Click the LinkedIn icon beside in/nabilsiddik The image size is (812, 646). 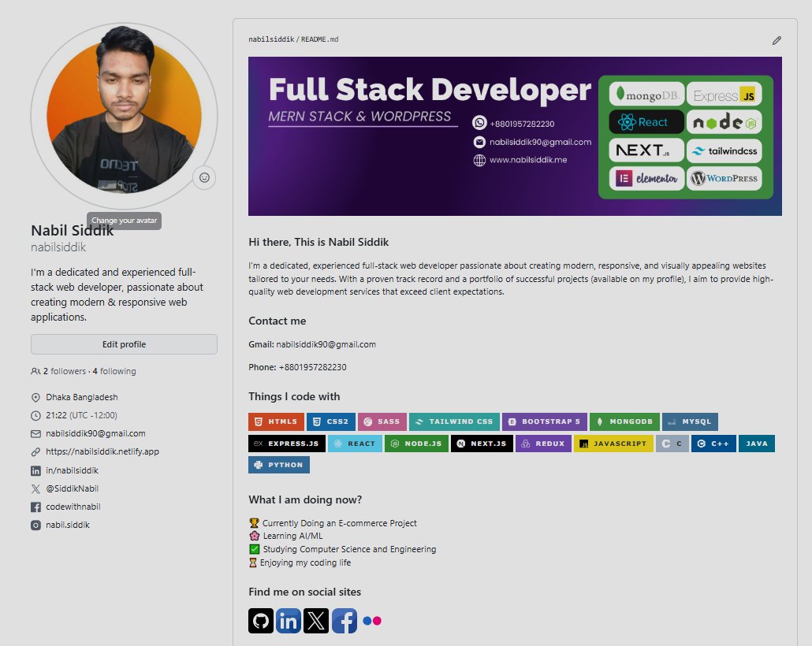click(34, 470)
